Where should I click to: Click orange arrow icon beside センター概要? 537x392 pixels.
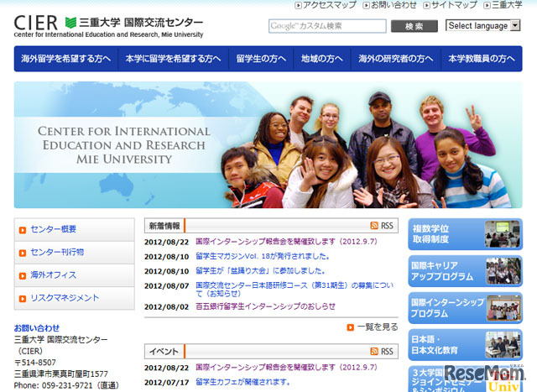23,230
